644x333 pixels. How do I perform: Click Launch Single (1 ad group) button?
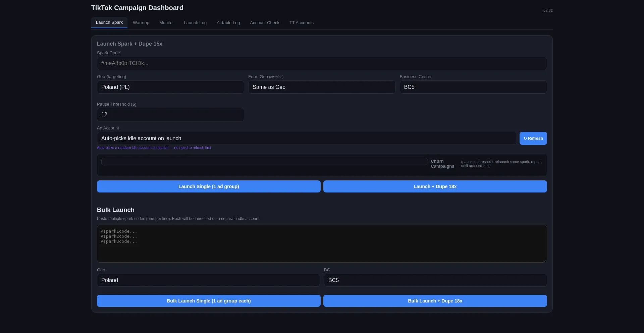coord(209,186)
